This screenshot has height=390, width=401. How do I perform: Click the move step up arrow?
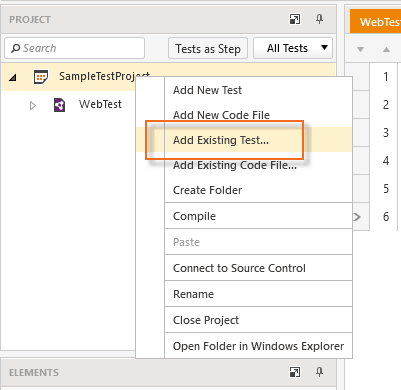(x=386, y=50)
